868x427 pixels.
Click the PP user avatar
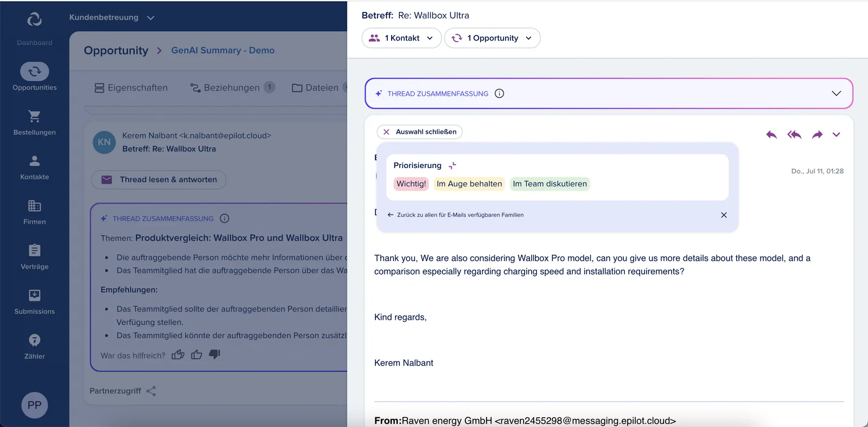[x=34, y=405]
